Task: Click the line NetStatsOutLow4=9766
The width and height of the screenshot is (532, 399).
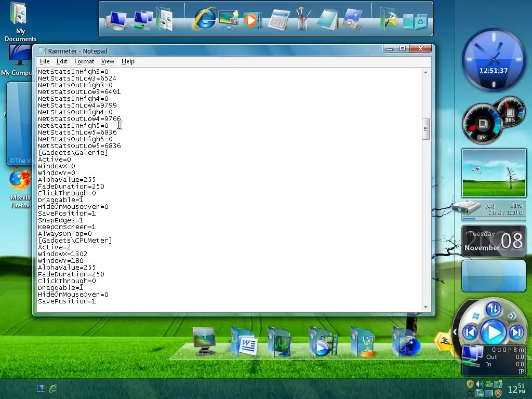Action: [79, 119]
